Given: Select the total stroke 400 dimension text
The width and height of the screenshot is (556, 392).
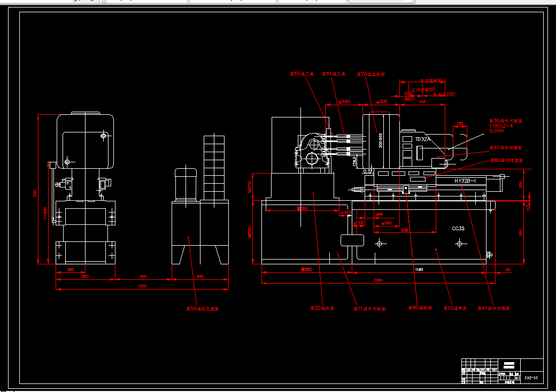Looking at the screenshot, I should pos(431,81).
